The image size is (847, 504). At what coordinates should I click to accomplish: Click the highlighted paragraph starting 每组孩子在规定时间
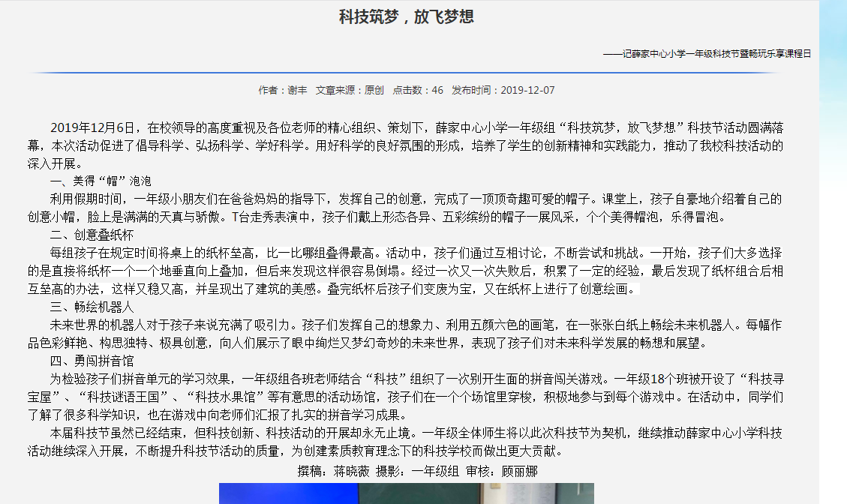pyautogui.click(x=405, y=271)
